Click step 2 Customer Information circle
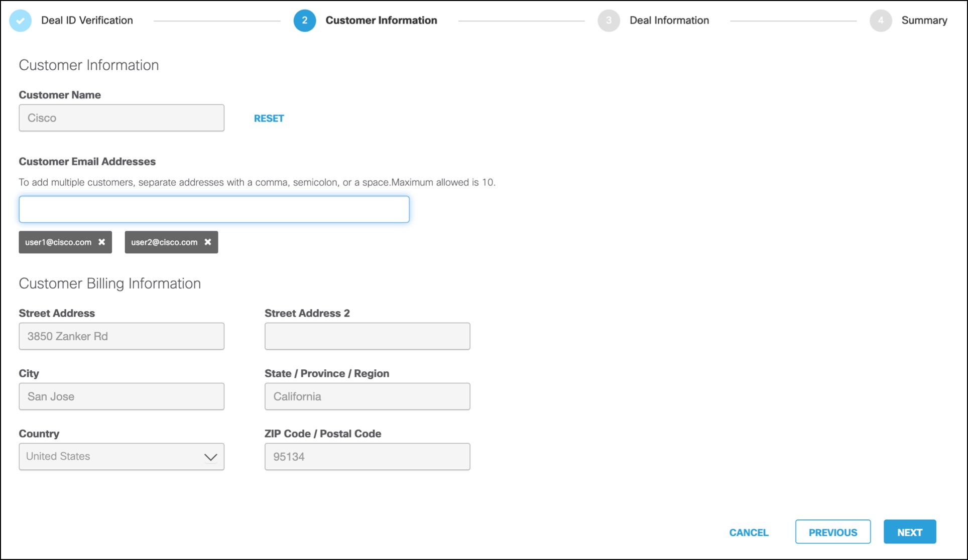 (304, 21)
